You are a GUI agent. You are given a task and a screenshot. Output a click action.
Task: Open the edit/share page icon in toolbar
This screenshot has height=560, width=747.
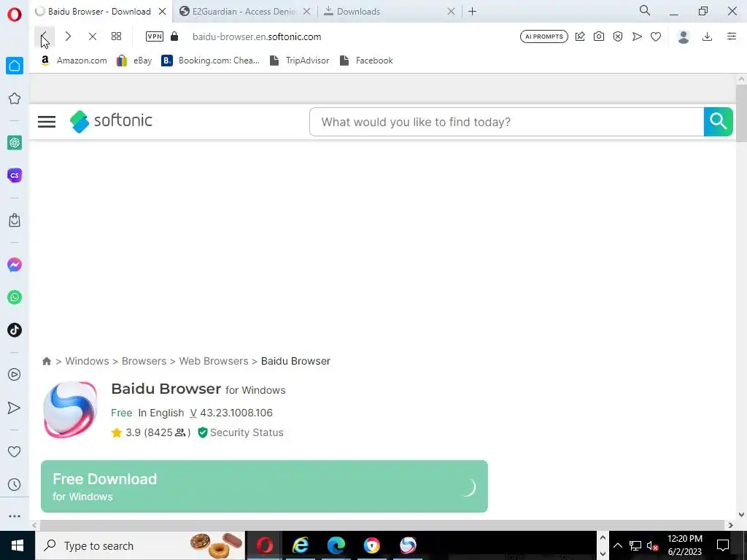(x=580, y=36)
